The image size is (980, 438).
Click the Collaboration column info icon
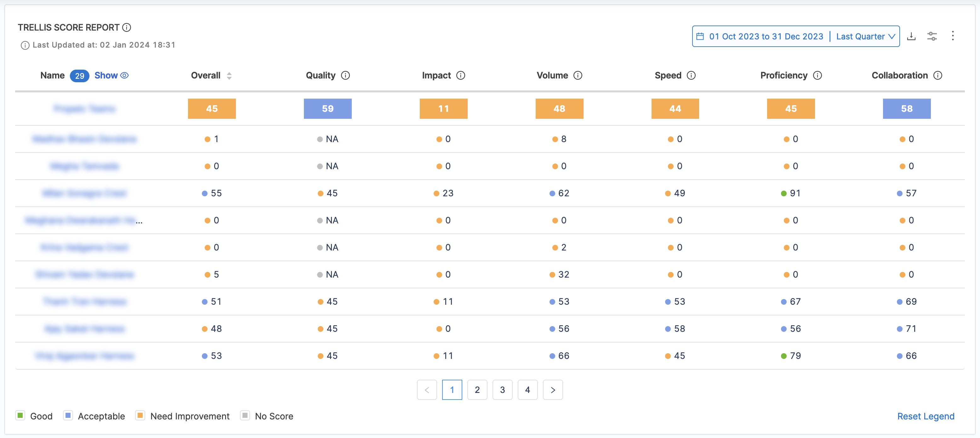pos(938,75)
